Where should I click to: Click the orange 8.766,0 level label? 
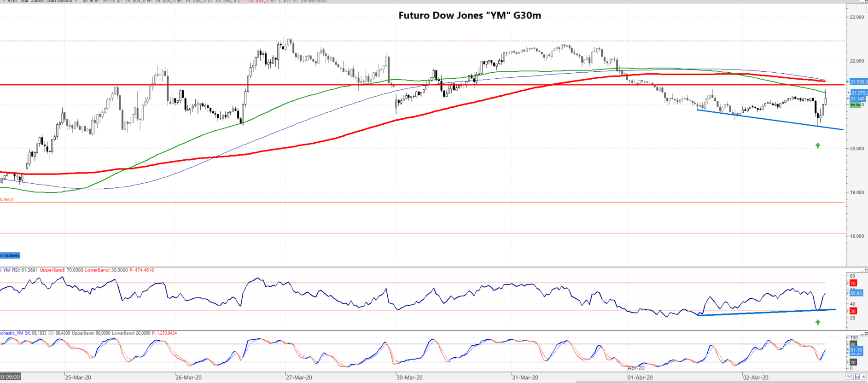click(6, 200)
